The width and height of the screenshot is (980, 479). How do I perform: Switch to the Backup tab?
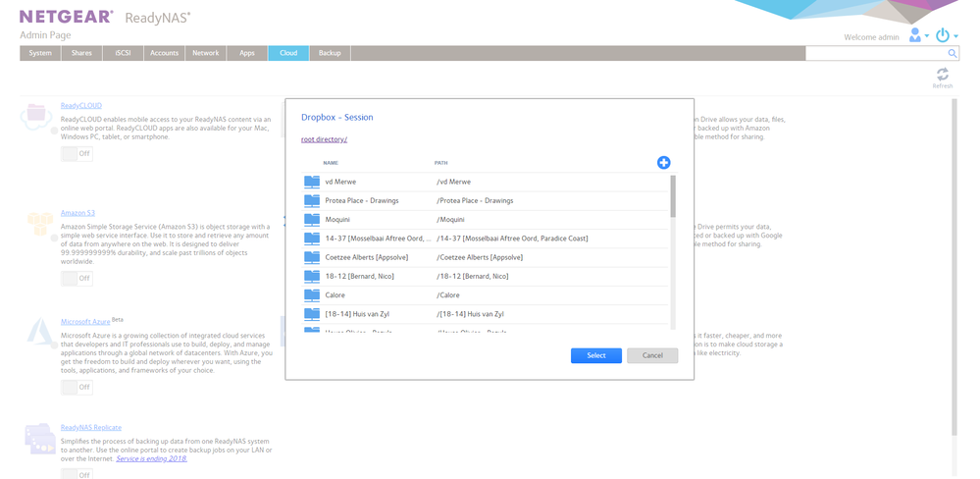330,53
